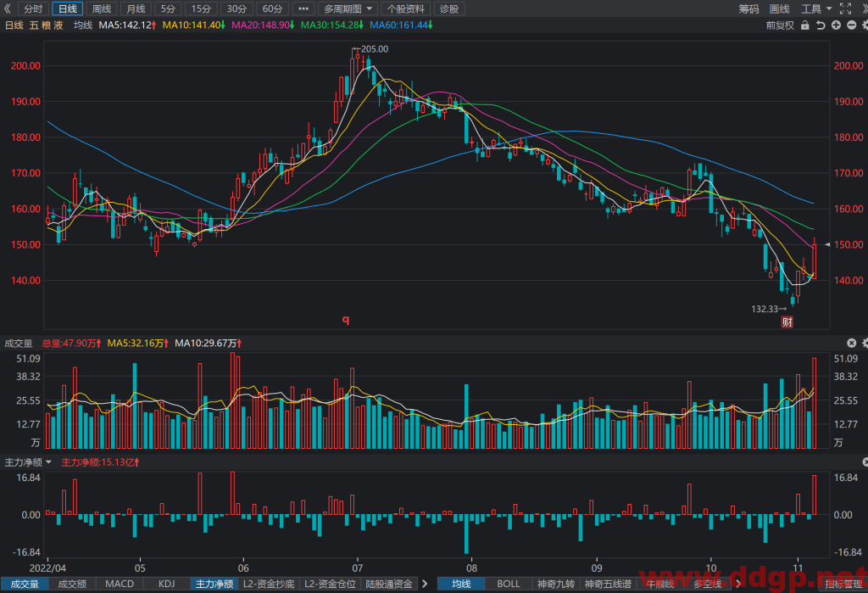Click the MA10:141.40 legend label
The height and width of the screenshot is (593, 868).
point(194,25)
